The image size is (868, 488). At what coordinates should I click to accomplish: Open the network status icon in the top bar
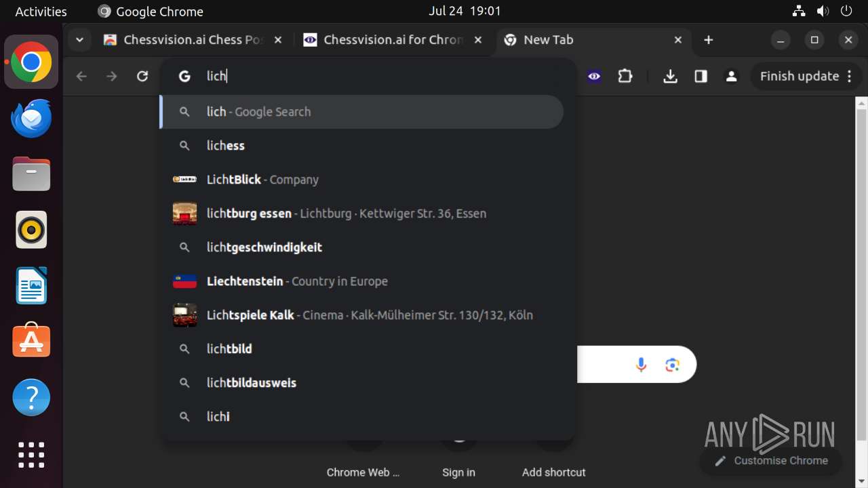(800, 12)
